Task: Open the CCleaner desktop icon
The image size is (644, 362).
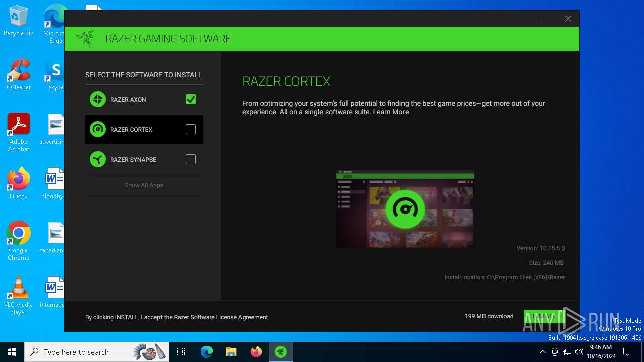Action: coord(19,75)
